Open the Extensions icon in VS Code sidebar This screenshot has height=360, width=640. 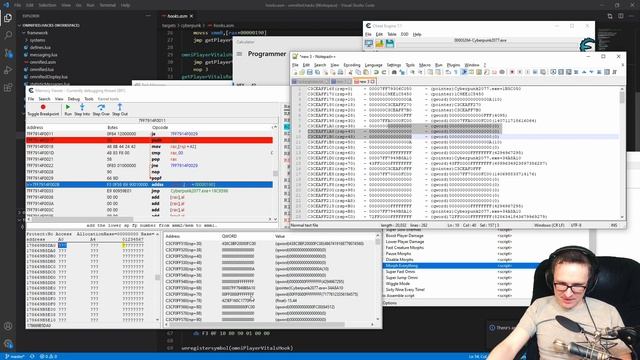(x=8, y=88)
